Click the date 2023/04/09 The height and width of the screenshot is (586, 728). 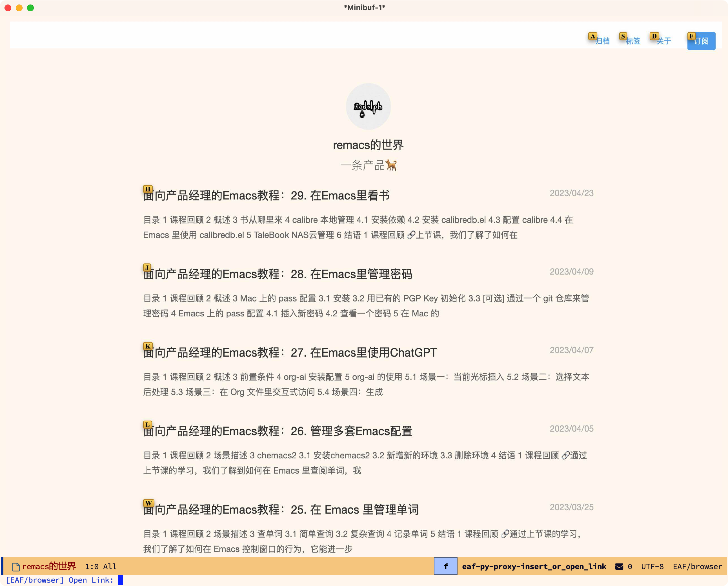click(571, 272)
